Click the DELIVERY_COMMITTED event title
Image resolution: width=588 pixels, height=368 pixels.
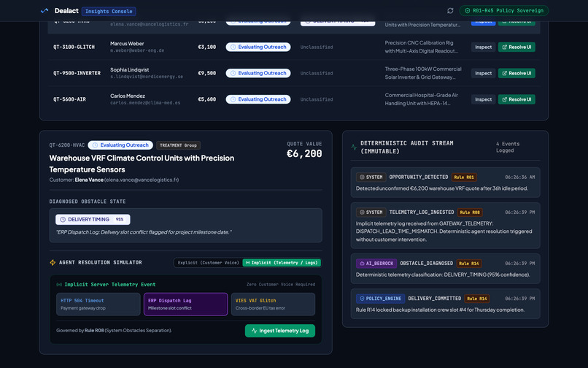435,299
